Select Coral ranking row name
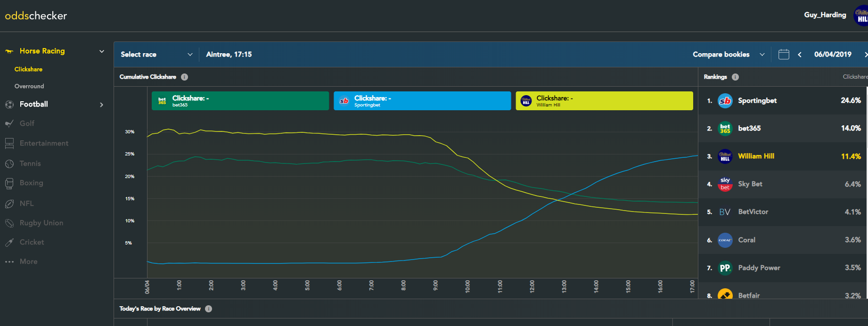The width and height of the screenshot is (868, 326). pos(747,240)
